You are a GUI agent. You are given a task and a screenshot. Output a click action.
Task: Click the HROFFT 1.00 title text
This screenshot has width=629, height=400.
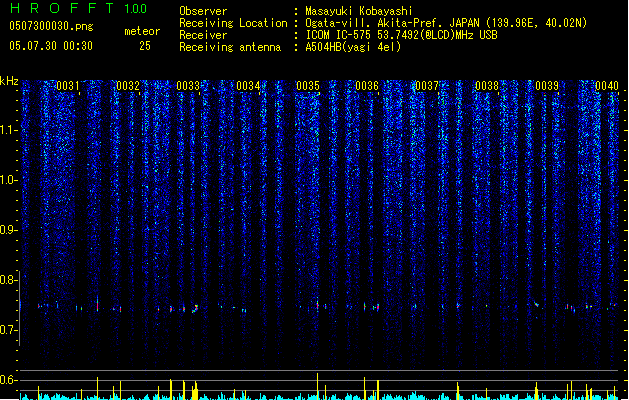pos(78,8)
